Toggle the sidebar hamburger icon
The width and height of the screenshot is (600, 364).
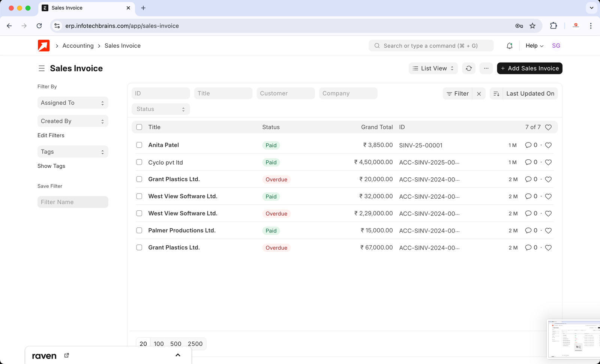42,68
